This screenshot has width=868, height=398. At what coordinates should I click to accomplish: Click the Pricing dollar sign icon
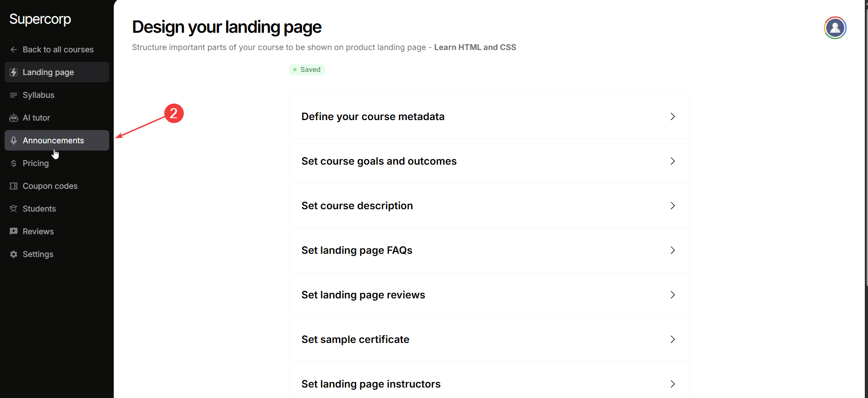coord(14,163)
